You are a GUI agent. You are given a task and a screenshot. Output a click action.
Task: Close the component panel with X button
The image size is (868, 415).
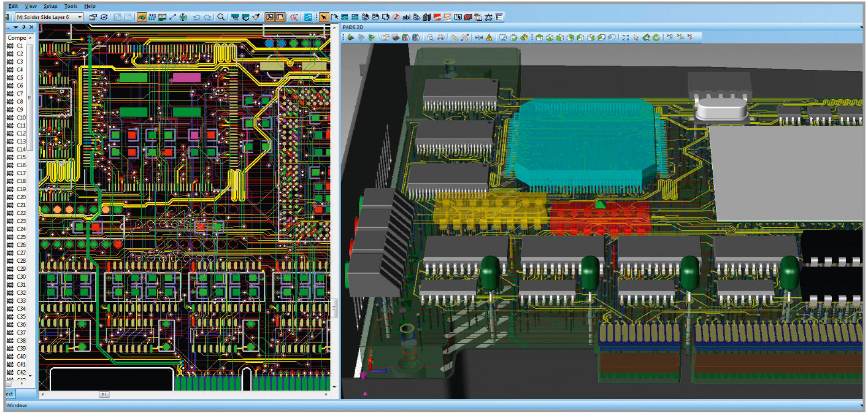pos(31,28)
